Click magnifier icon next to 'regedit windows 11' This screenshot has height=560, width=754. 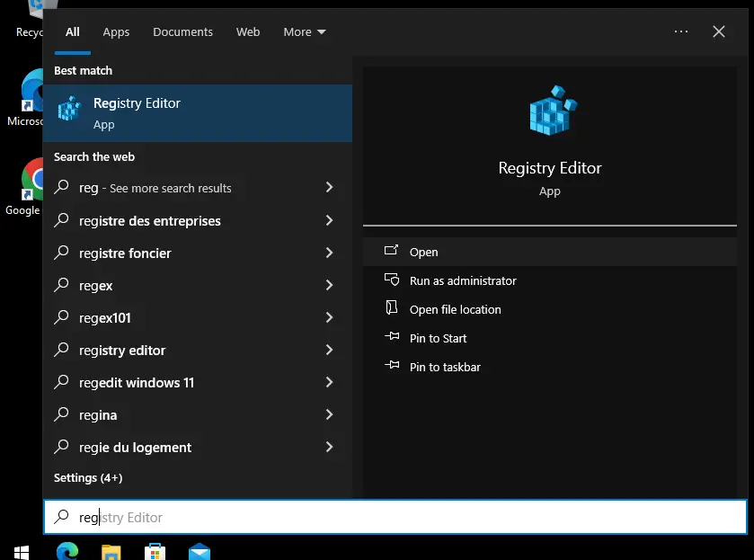click(61, 381)
